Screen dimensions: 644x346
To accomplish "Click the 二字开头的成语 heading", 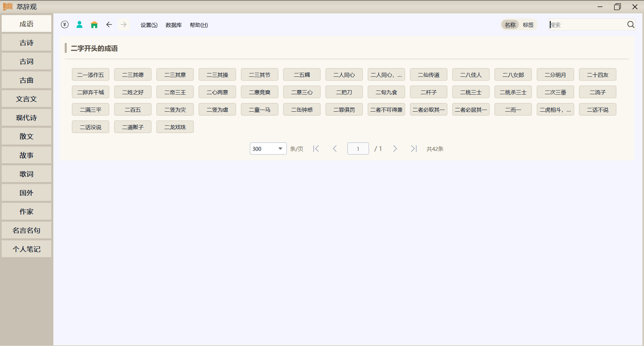I will (x=94, y=48).
